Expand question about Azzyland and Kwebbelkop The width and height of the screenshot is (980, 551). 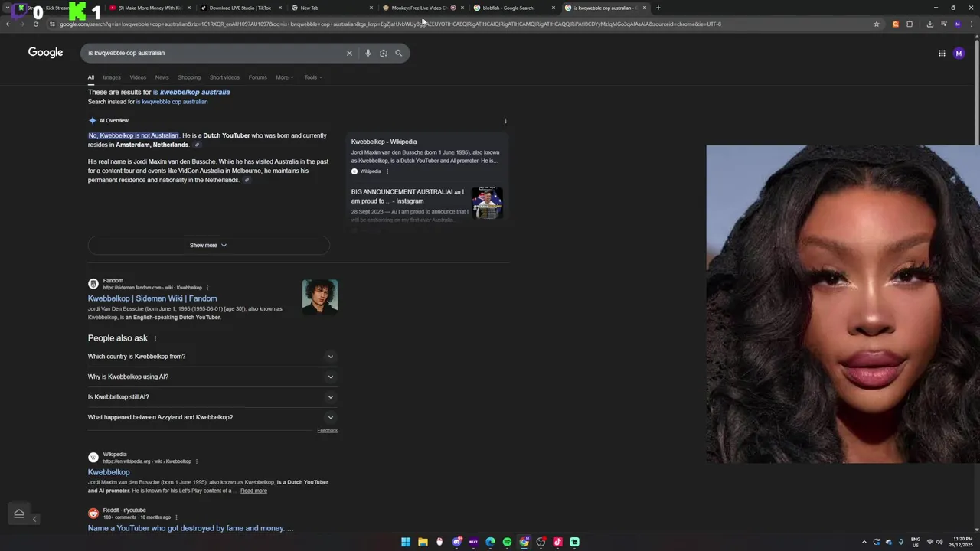point(213,417)
